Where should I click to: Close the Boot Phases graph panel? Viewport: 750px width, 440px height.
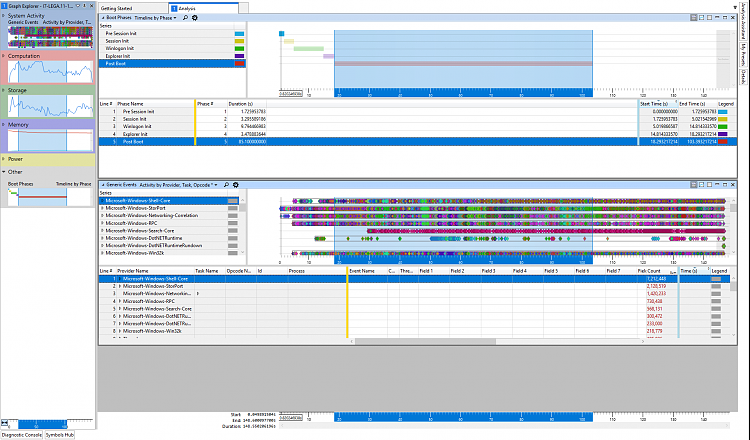[732, 18]
